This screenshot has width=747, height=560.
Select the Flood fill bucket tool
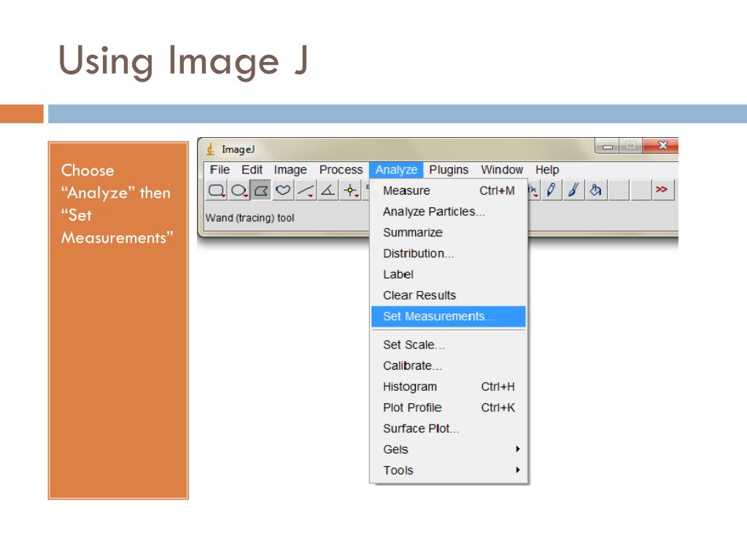coord(596,190)
